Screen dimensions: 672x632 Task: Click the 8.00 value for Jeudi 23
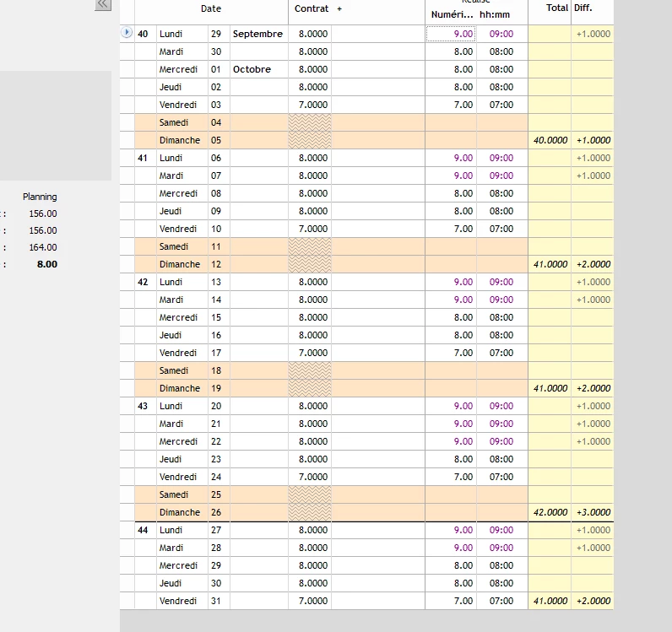463,459
